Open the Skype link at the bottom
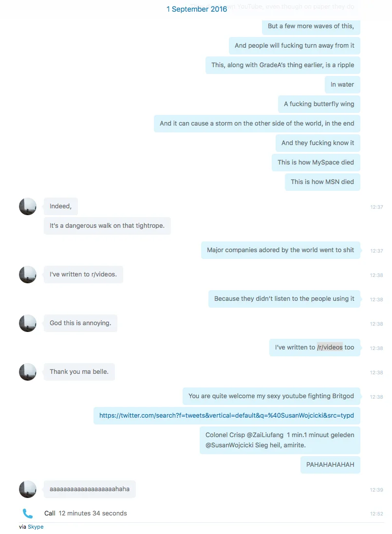The image size is (392, 534). click(36, 527)
